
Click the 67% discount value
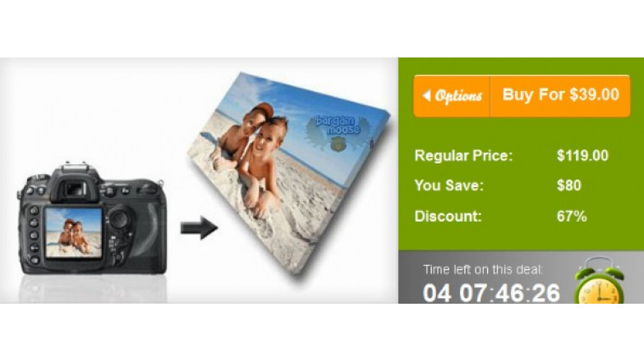pyautogui.click(x=572, y=216)
